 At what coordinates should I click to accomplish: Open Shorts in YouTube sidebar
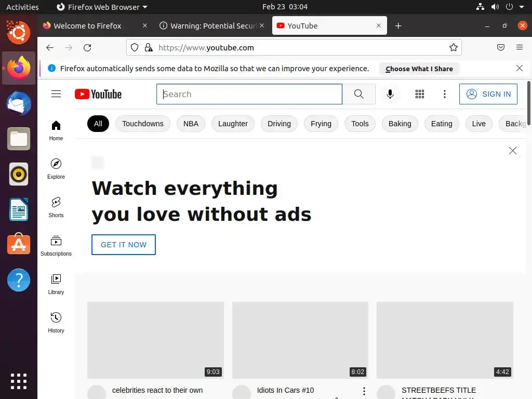click(56, 207)
